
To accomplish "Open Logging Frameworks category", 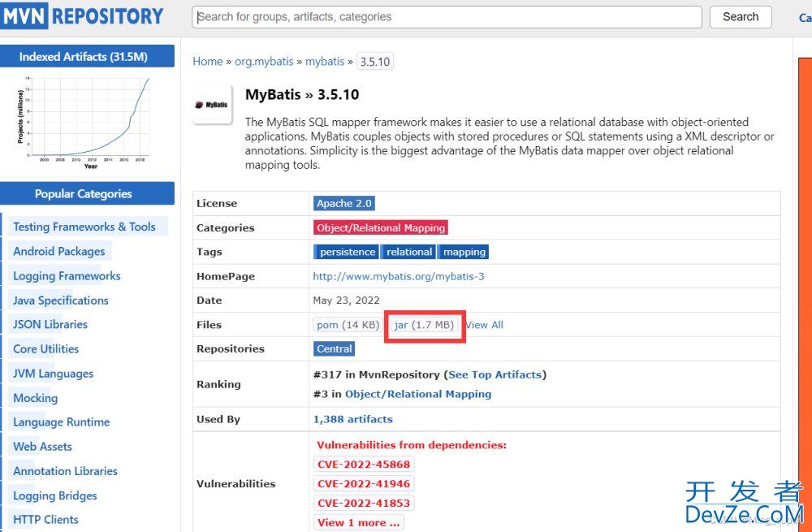I will [67, 276].
